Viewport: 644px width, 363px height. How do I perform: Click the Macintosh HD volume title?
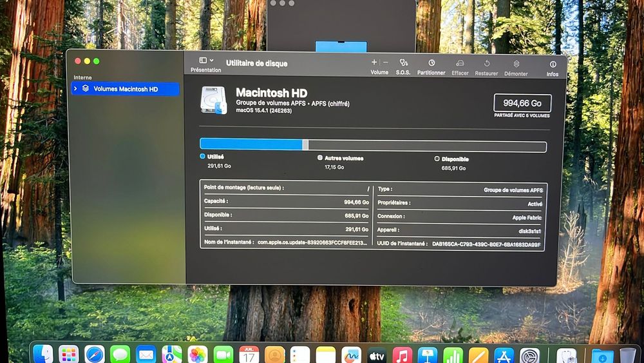click(272, 93)
